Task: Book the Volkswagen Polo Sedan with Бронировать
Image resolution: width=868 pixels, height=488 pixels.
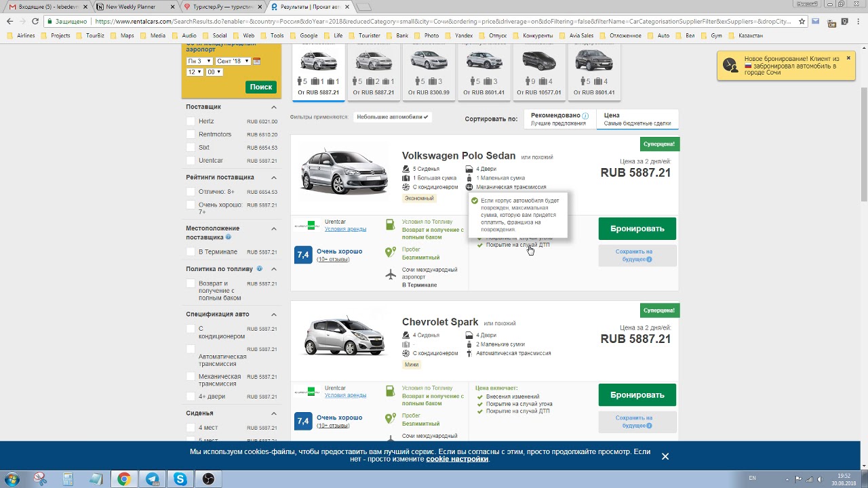Action: click(x=637, y=228)
